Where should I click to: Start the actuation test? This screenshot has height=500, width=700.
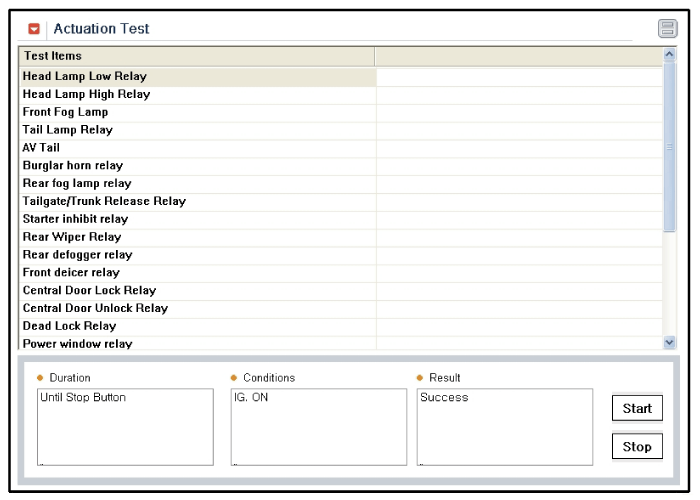[637, 408]
